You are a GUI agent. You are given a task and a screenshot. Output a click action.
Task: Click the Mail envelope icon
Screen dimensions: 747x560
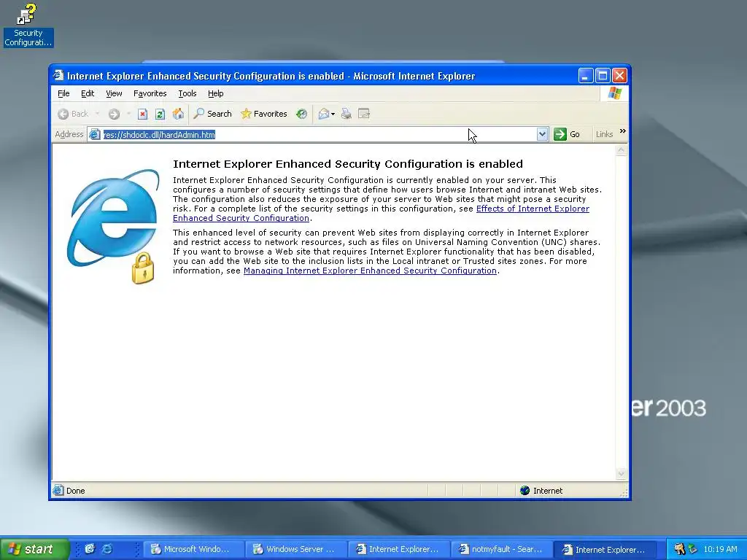click(324, 114)
